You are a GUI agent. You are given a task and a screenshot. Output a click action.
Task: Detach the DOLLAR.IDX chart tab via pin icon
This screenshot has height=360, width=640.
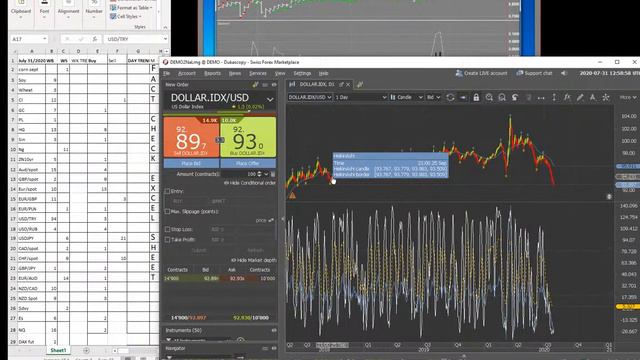tap(341, 84)
